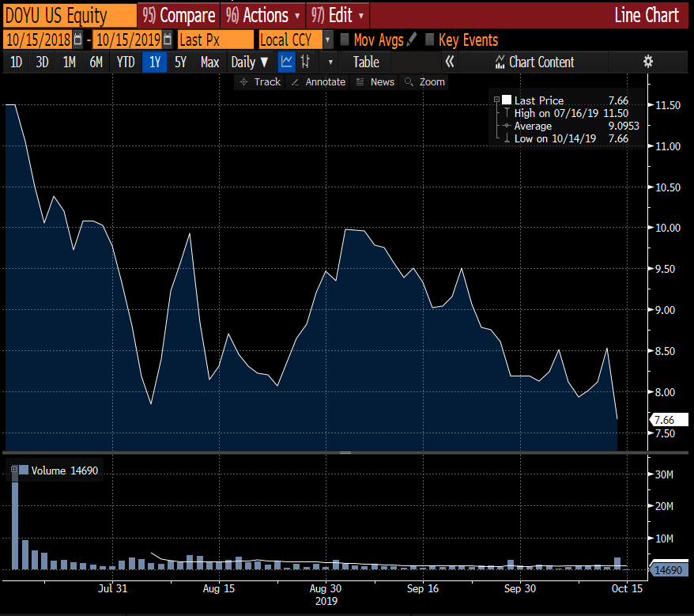
Task: Select the line chart type icon
Action: coord(286,62)
